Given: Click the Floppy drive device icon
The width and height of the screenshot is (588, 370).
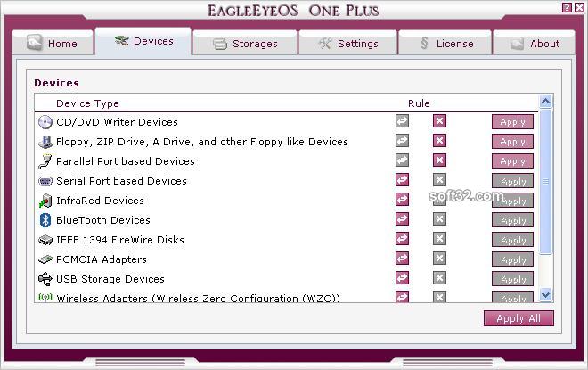Looking at the screenshot, I should [x=45, y=142].
